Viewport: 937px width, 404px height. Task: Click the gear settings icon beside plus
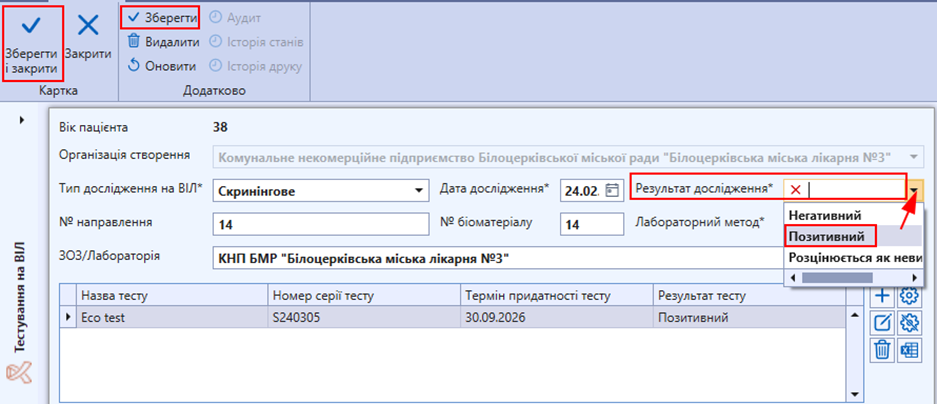point(908,296)
